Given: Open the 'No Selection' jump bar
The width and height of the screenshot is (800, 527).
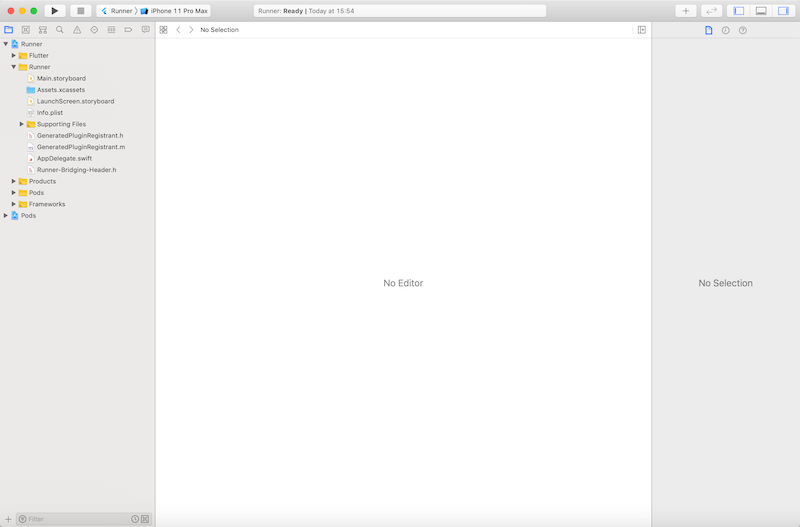Looking at the screenshot, I should (219, 30).
